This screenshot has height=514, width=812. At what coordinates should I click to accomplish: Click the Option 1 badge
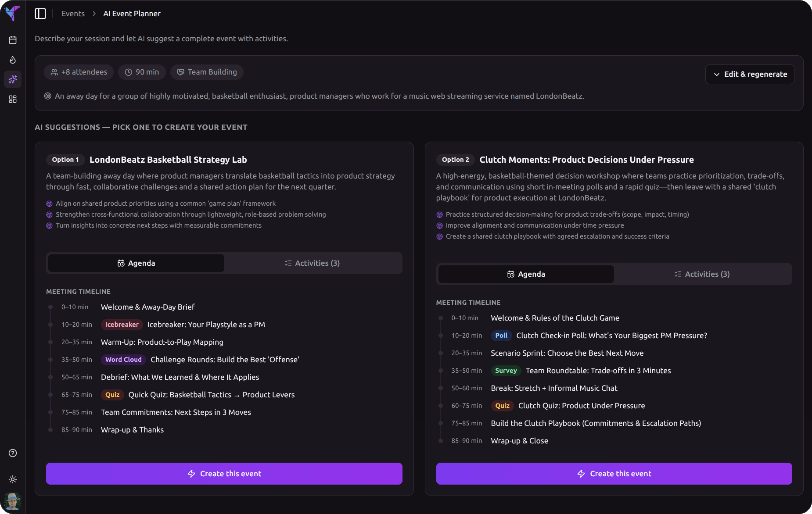pyautogui.click(x=65, y=160)
